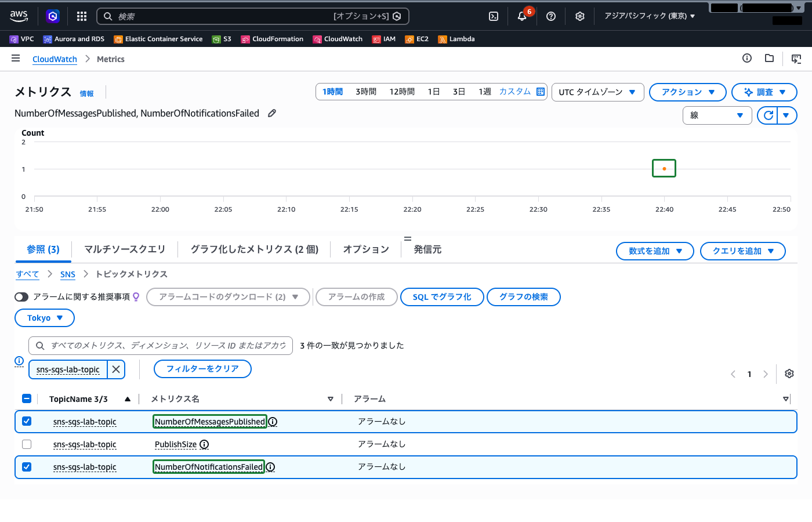Open the notifications bell

(x=522, y=16)
